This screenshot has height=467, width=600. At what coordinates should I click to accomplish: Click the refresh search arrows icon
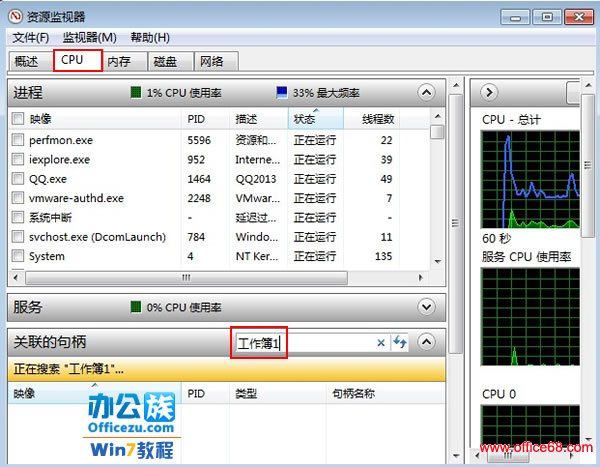[399, 342]
